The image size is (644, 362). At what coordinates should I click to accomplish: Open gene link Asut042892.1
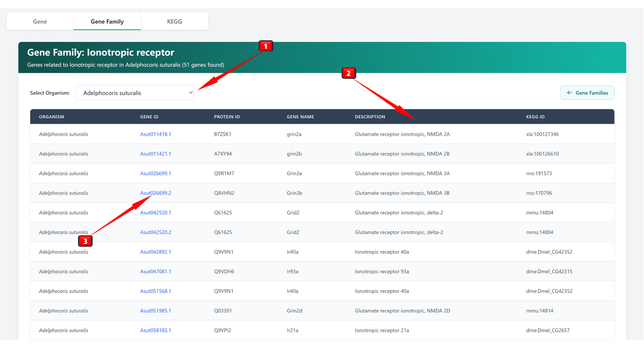(155, 252)
